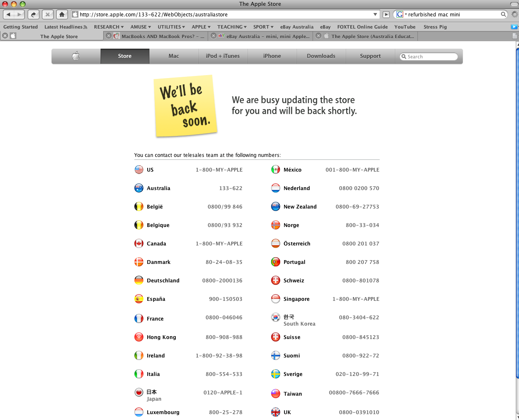This screenshot has width=519, height=420.
Task: Click the México flag icon
Action: point(276,170)
